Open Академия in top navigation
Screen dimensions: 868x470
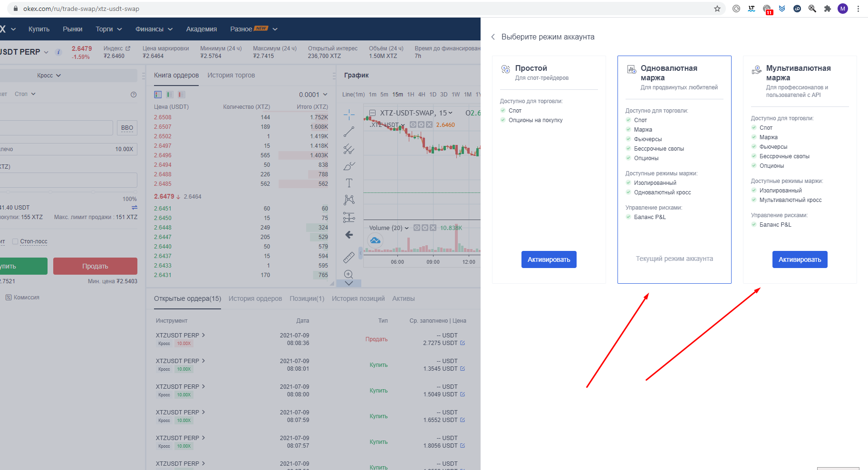[202, 29]
